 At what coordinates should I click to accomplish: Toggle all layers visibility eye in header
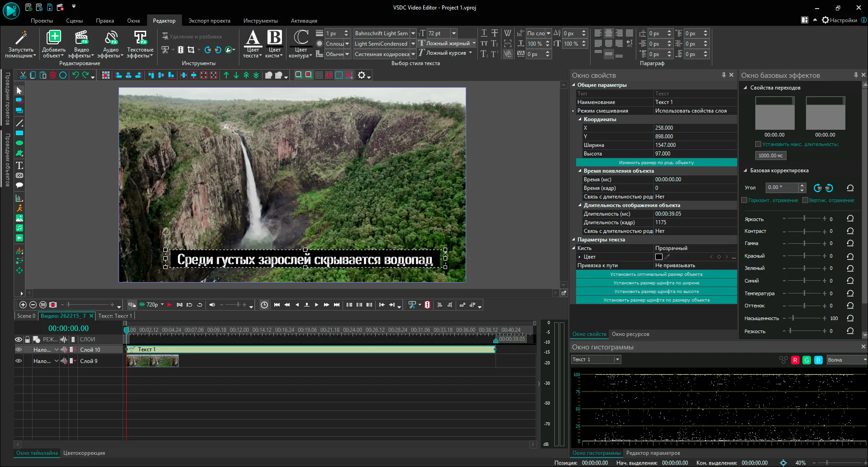tap(19, 340)
